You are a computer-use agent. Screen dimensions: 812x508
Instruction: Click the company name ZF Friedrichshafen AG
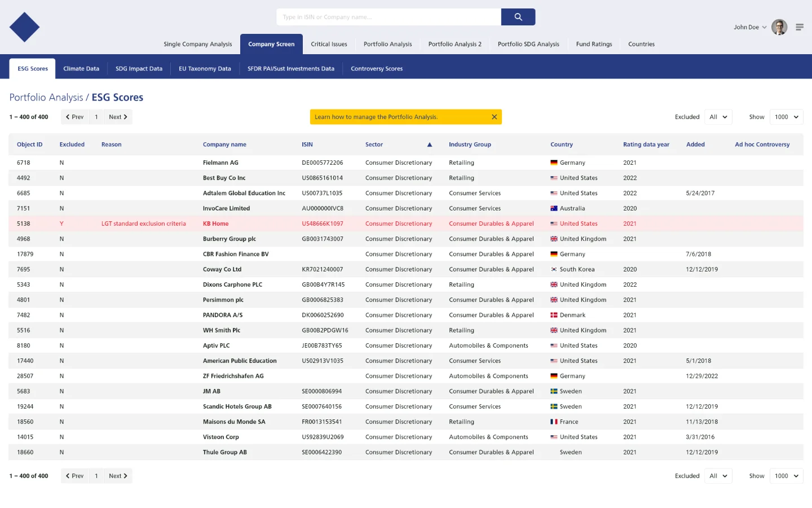coord(233,376)
